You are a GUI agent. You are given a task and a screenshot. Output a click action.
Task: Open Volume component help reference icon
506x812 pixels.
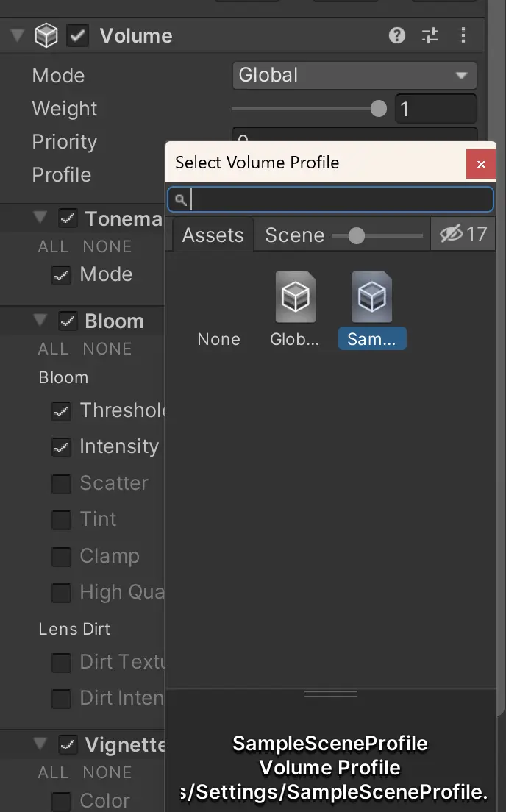coord(396,35)
